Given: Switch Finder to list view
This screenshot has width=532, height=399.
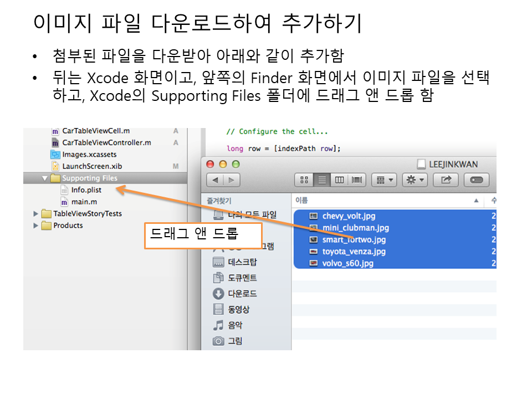Looking at the screenshot, I should tap(321, 180).
